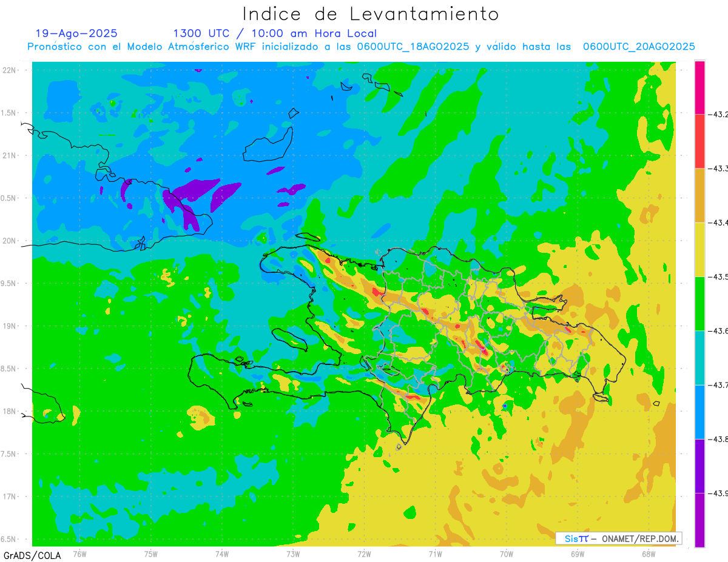Click the '69W' longitude label

[x=578, y=554]
